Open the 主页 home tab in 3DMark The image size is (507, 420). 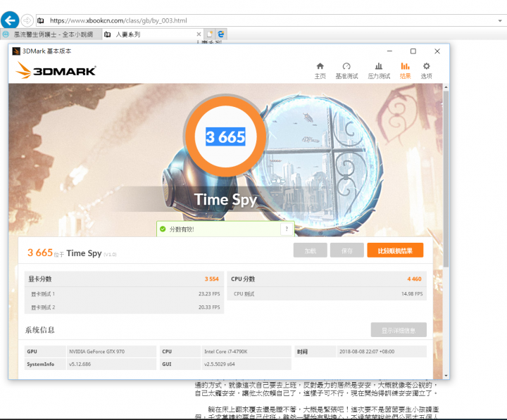tap(320, 71)
